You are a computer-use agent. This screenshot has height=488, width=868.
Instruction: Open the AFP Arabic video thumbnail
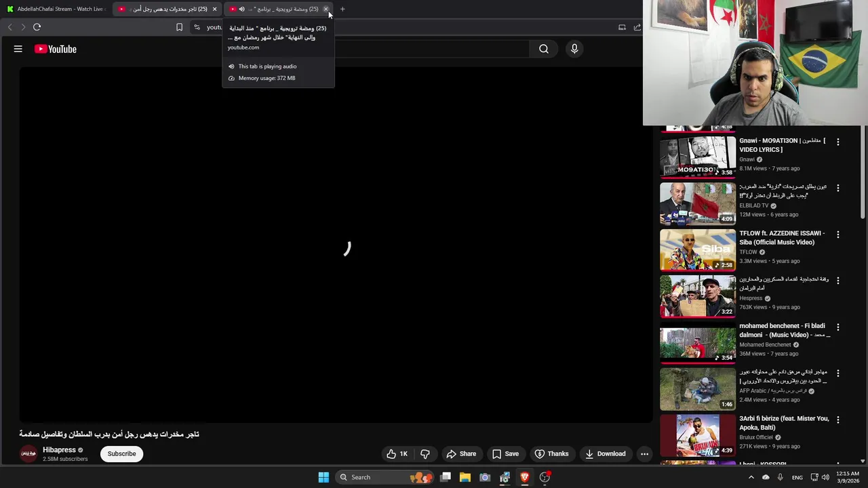tap(698, 389)
